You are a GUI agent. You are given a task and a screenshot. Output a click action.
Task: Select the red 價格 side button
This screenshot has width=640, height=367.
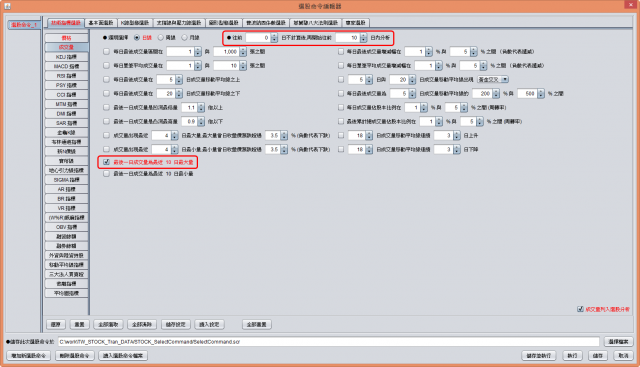tap(66, 38)
